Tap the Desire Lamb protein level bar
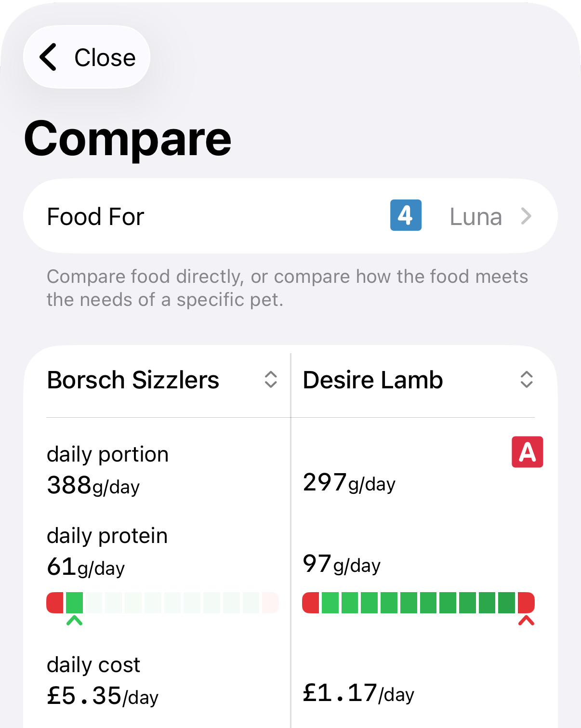Image resolution: width=581 pixels, height=728 pixels. [x=418, y=603]
